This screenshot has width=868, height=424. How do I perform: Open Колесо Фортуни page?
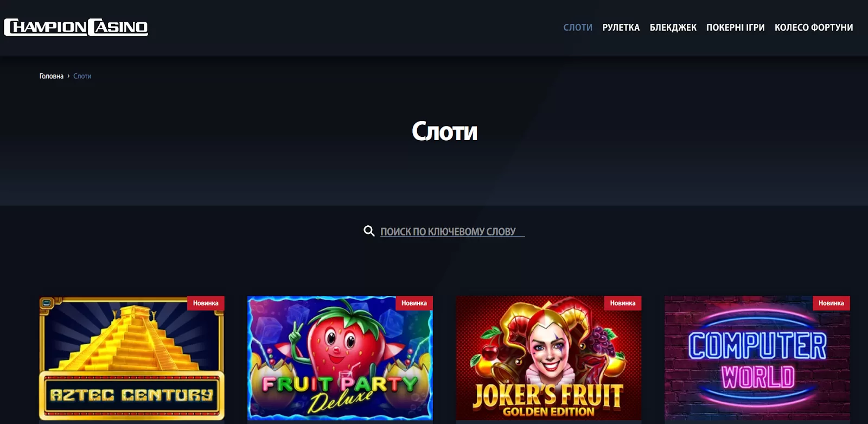click(x=814, y=28)
